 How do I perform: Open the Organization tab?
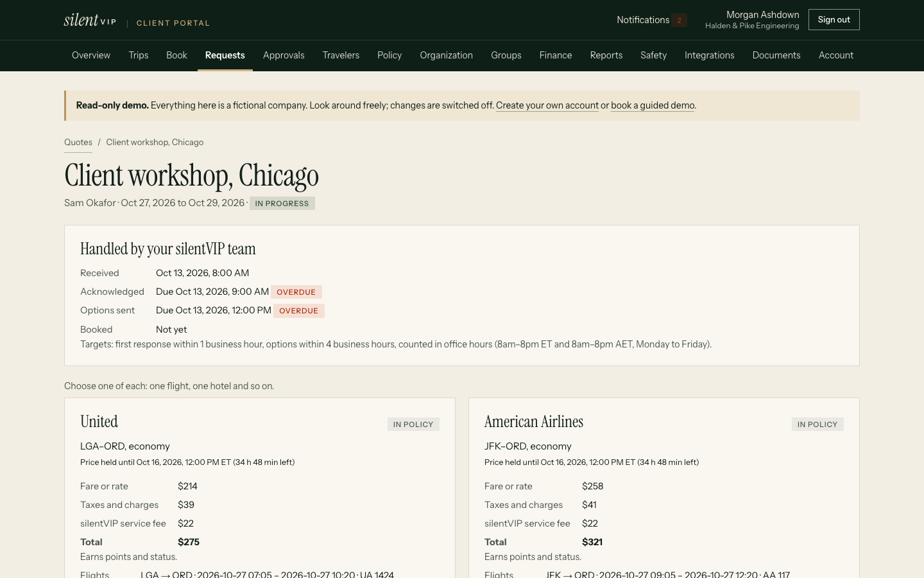447,55
